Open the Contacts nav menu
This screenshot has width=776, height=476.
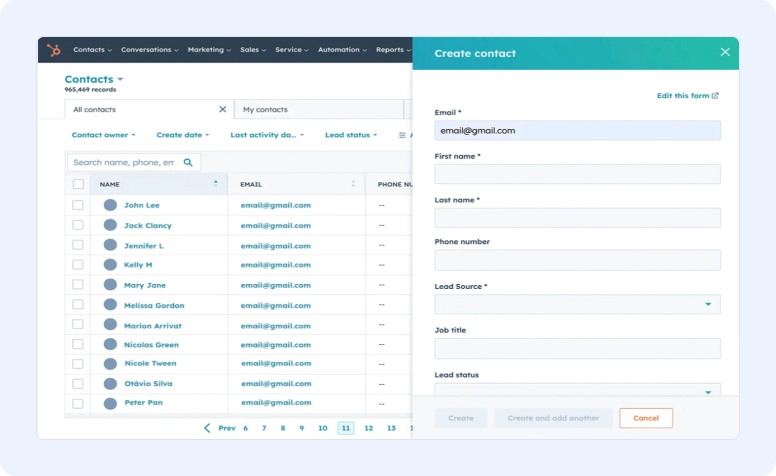[92, 50]
